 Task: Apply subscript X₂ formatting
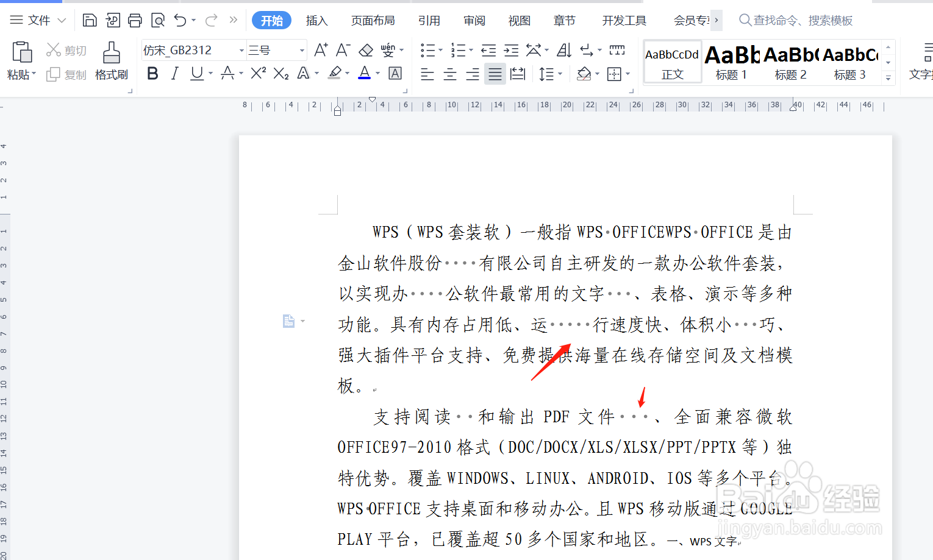tap(281, 74)
